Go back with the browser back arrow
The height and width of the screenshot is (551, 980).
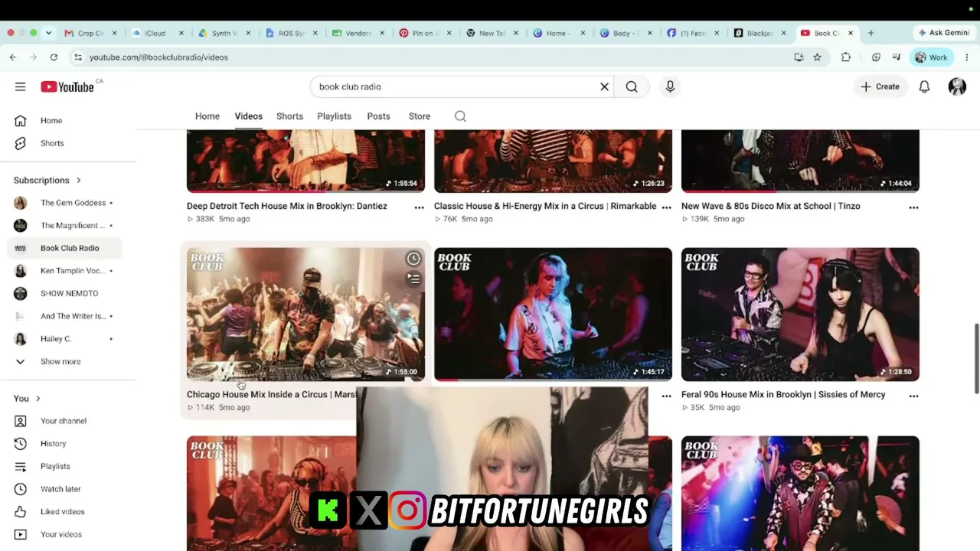click(x=13, y=57)
